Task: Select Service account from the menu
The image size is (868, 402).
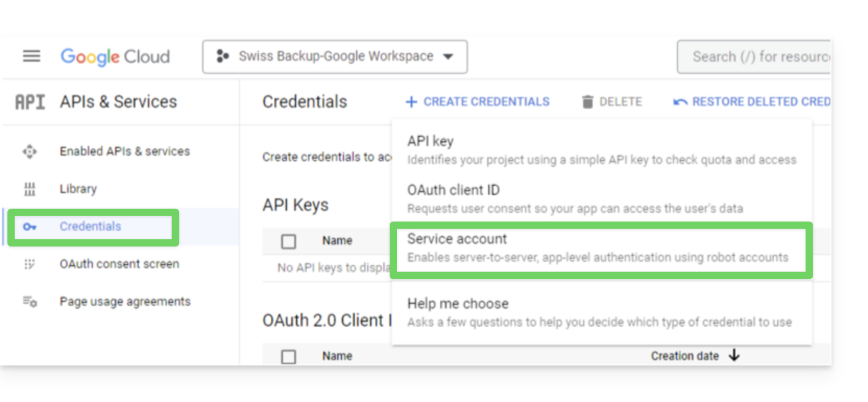Action: [601, 249]
